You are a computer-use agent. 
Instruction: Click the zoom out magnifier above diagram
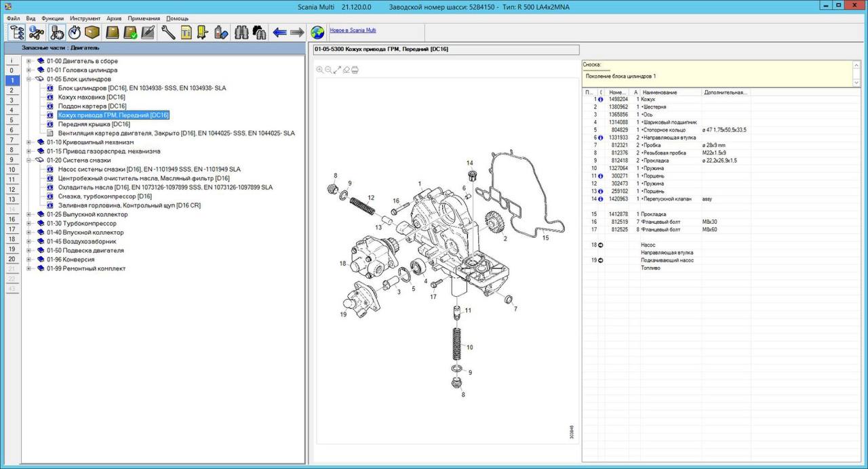pos(329,70)
